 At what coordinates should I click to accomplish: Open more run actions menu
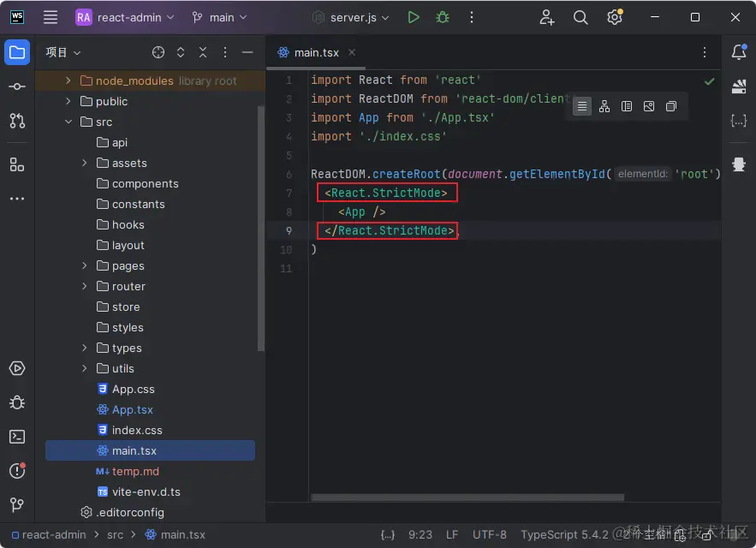pos(472,17)
